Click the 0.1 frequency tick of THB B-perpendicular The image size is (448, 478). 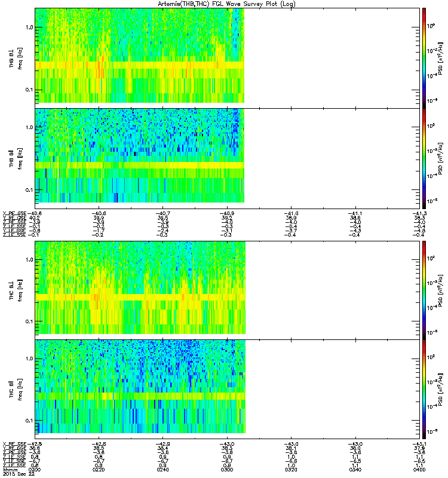point(29,90)
